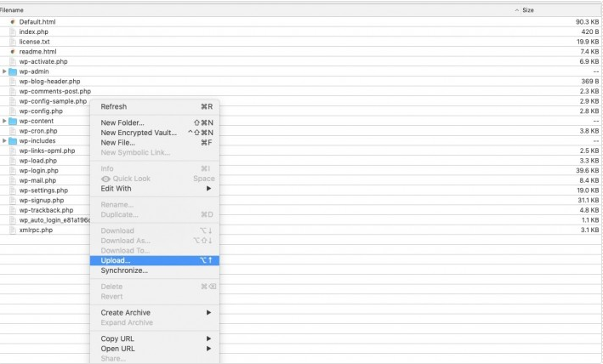Expand the wp-admin folder
Viewport: 603px width, 364px height.
pos(4,71)
